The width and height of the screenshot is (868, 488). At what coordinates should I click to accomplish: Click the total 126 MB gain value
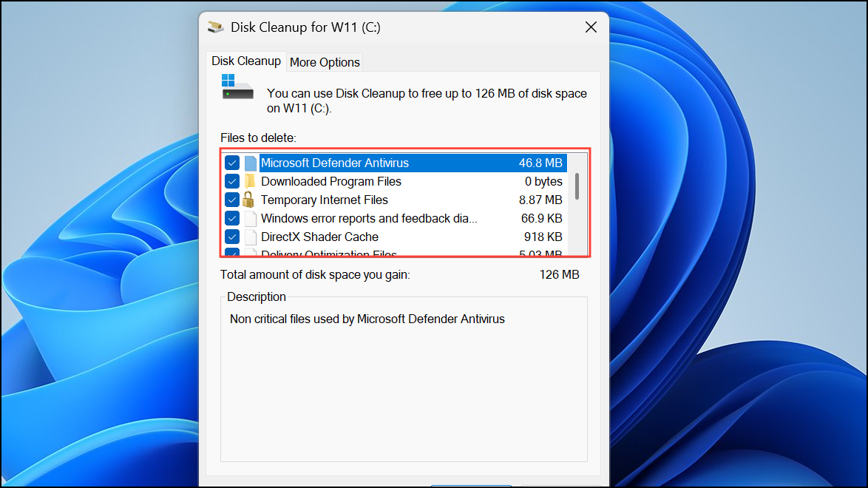point(559,275)
